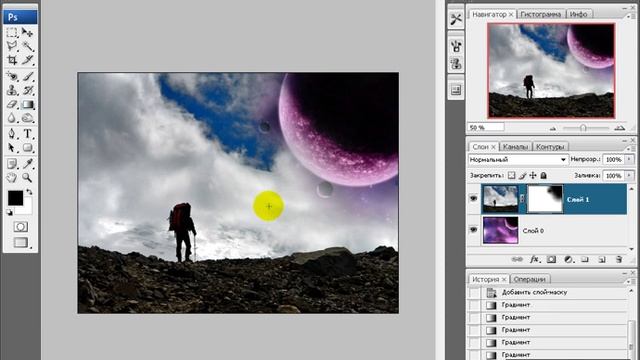Screen dimensions: 640x360
Task: Select the Blur tool
Action: click(12, 118)
